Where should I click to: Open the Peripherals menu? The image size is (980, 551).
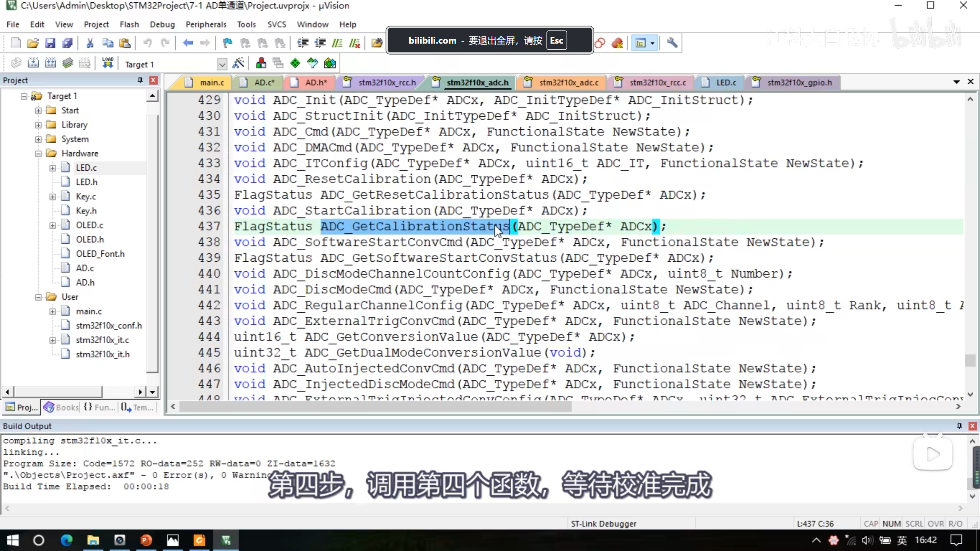click(206, 24)
